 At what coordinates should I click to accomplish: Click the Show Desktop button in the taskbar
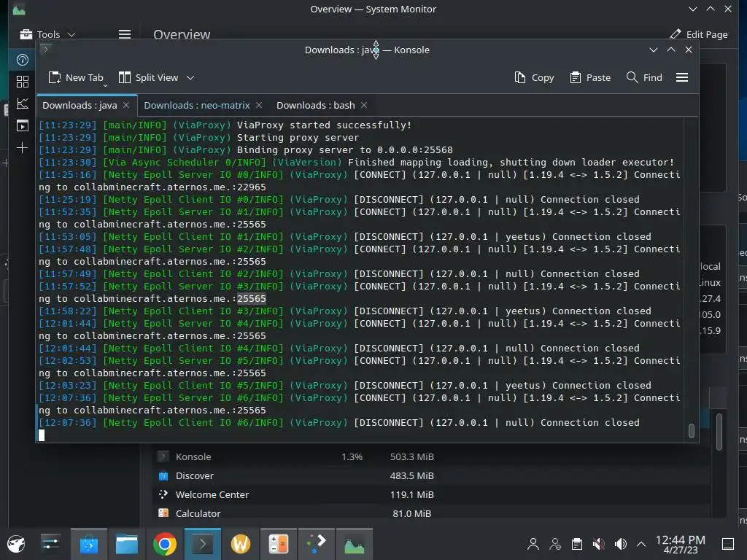coord(728,544)
